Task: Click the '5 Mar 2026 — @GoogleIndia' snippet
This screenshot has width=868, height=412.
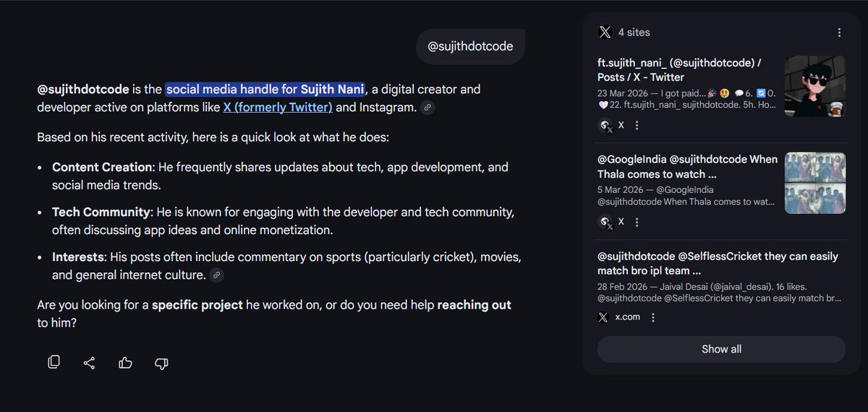Action: pyautogui.click(x=687, y=196)
